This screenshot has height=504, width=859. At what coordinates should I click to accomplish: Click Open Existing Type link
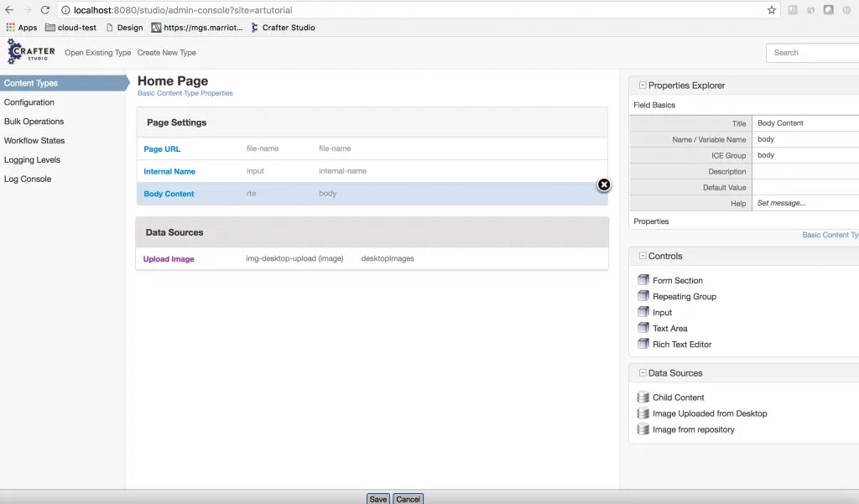98,53
